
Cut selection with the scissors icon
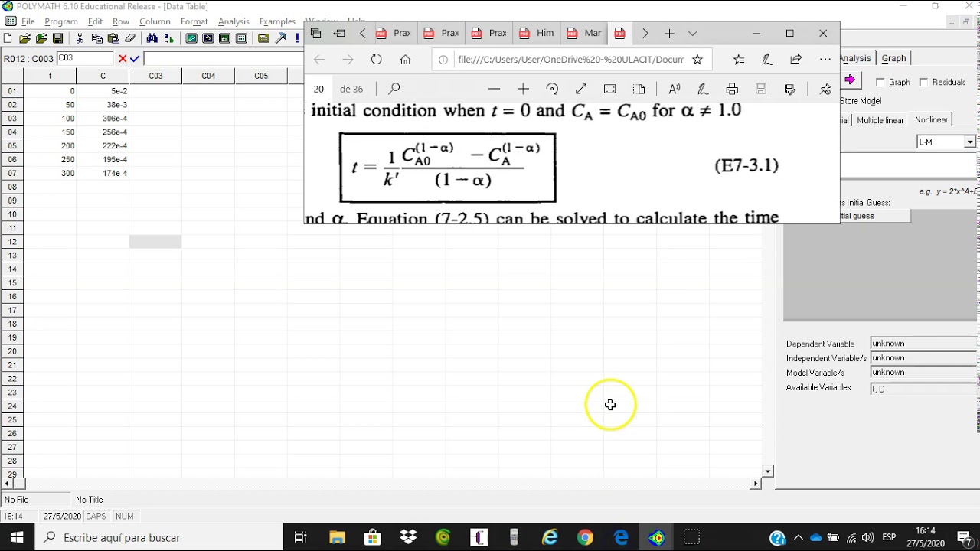pyautogui.click(x=80, y=38)
